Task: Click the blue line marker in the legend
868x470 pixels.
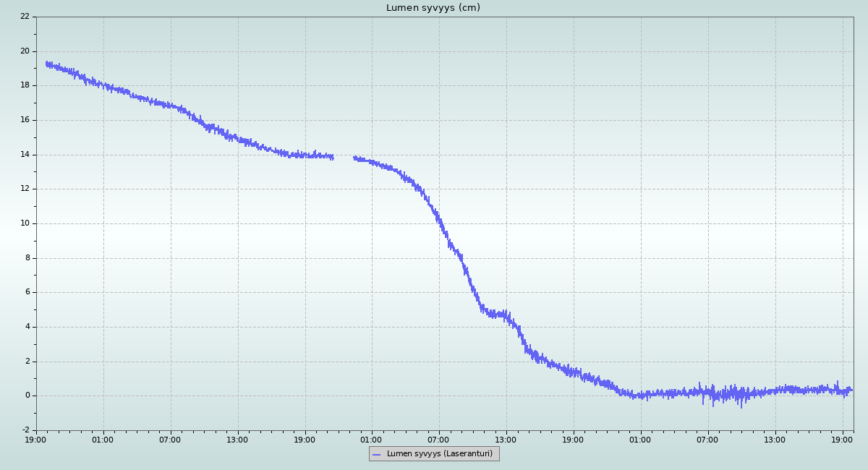Action: coord(376,455)
